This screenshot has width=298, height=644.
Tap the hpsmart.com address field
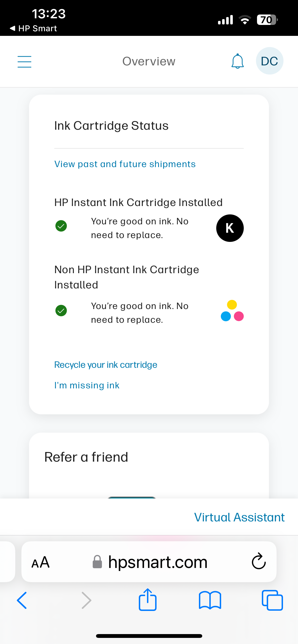pos(157,562)
